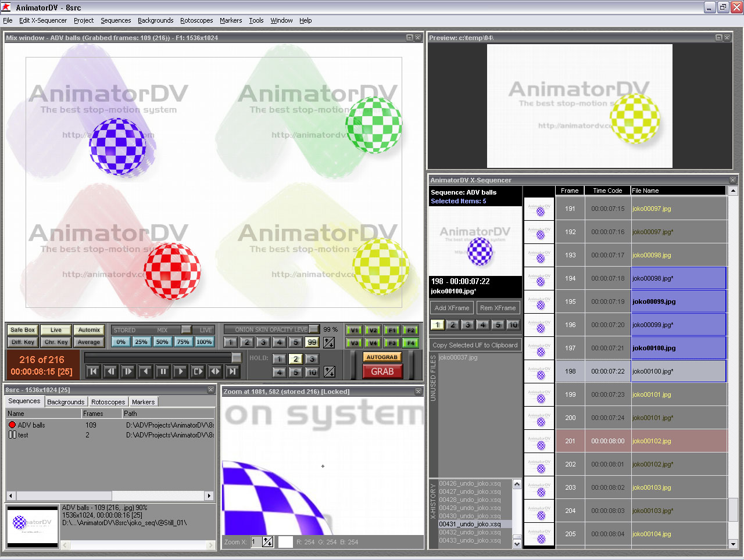Select the frame 205 thumbnail in X-Sequencer
The width and height of the screenshot is (744, 560).
coord(539,534)
